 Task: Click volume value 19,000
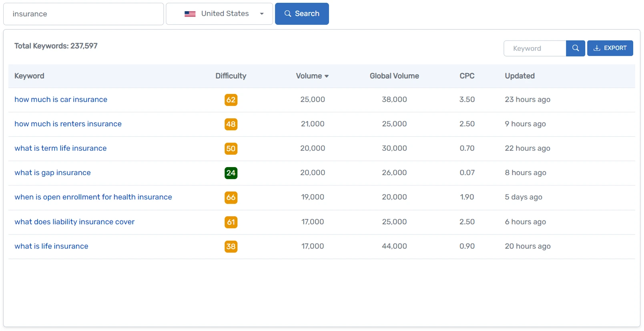pyautogui.click(x=313, y=197)
